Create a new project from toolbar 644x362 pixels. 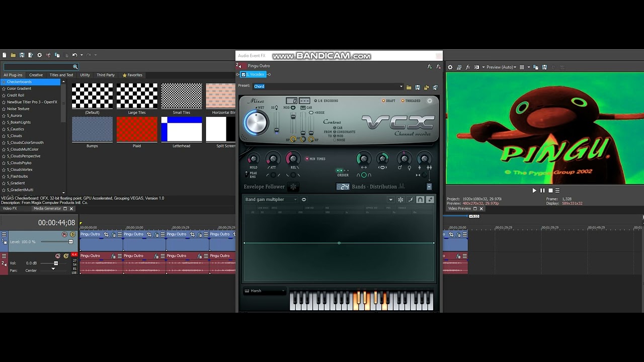coord(4,55)
